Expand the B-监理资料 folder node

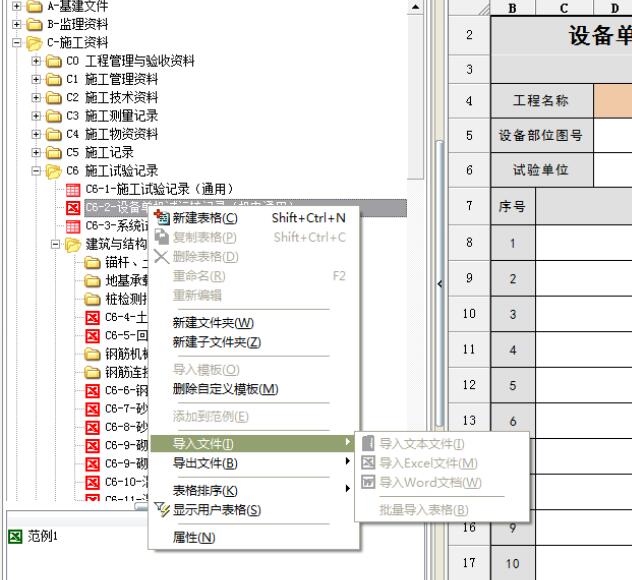click(17, 24)
